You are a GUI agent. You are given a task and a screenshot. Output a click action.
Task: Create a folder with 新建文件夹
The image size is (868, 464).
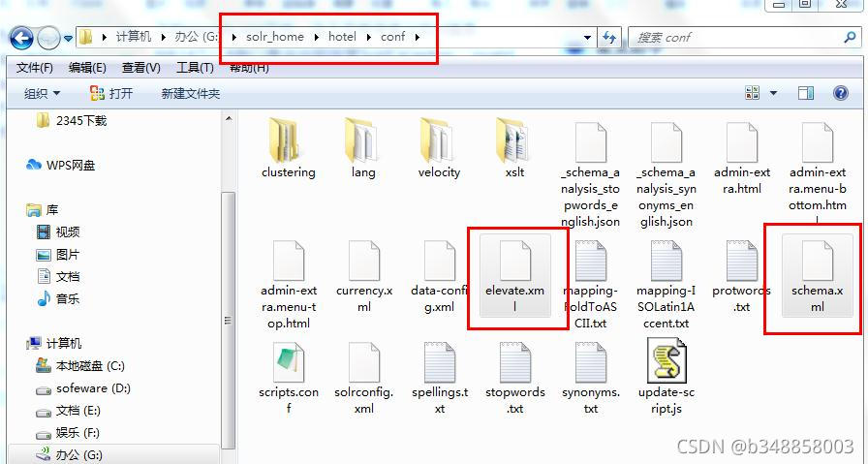point(191,94)
